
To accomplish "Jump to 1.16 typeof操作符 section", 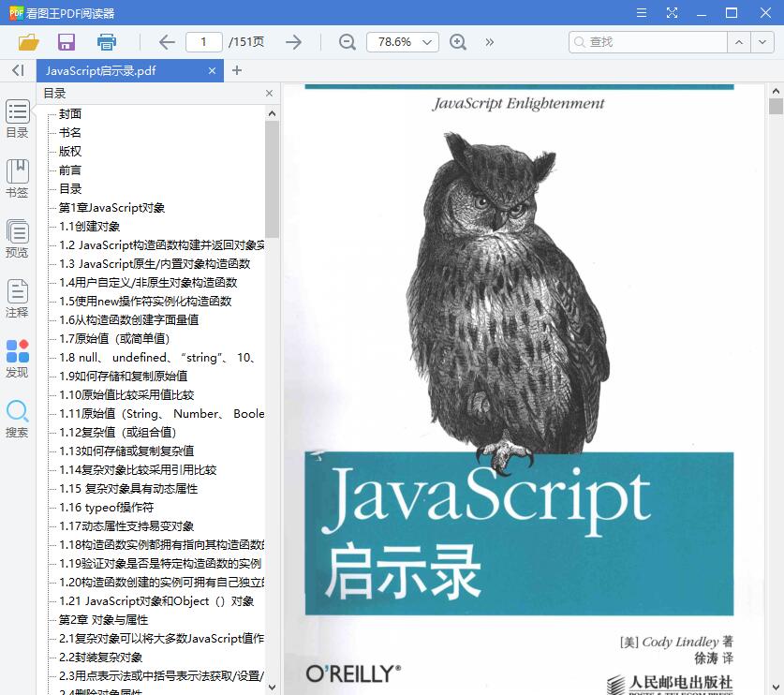I will pos(106,508).
